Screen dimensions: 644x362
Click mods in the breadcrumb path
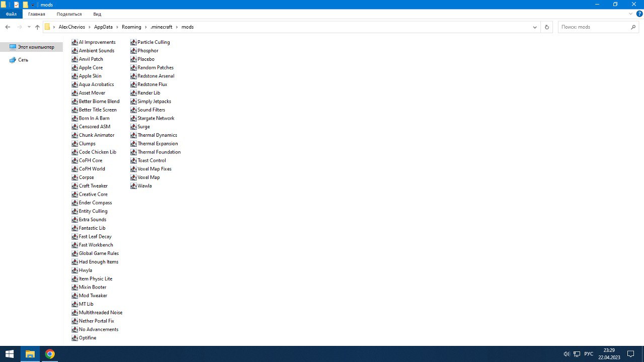188,27
